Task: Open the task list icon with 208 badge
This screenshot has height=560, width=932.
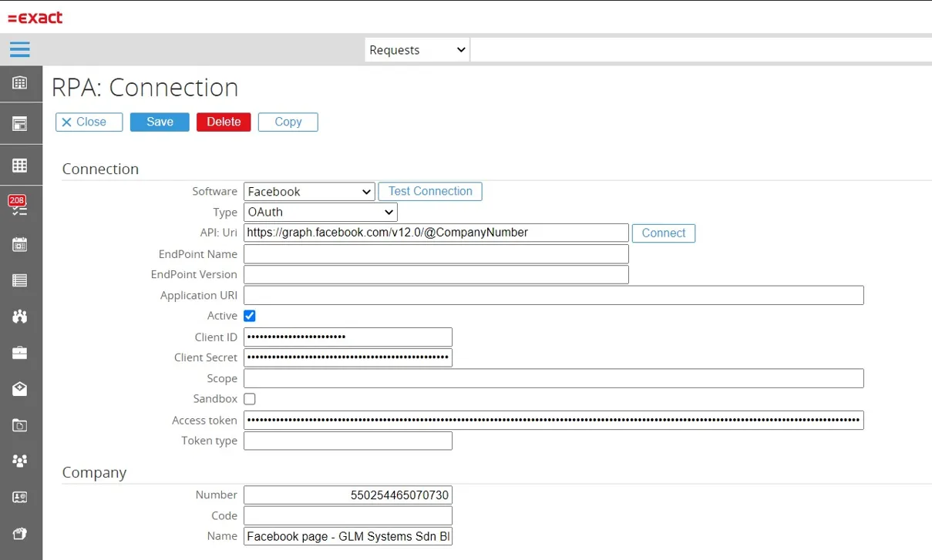Action: point(19,206)
